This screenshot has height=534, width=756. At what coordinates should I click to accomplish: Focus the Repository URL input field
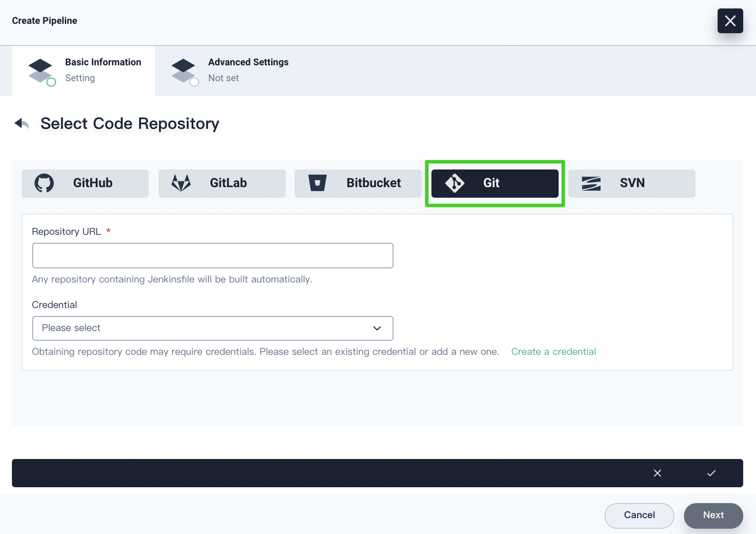point(212,256)
